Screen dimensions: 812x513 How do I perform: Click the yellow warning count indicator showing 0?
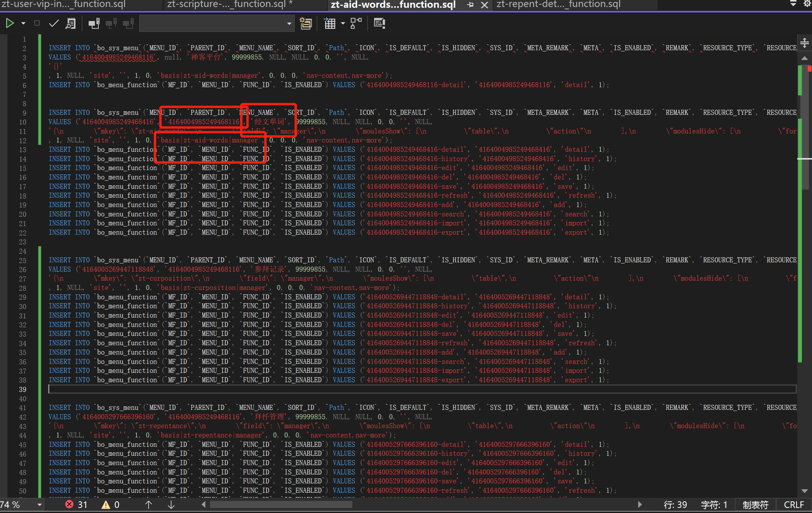click(111, 505)
